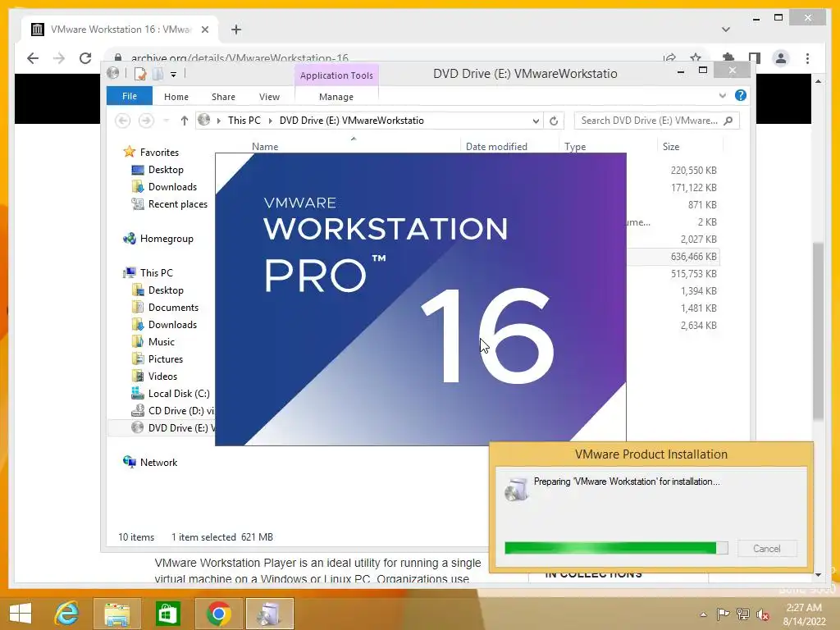Image resolution: width=840 pixels, height=630 pixels.
Task: Switch to the View ribbon tab
Action: click(269, 97)
